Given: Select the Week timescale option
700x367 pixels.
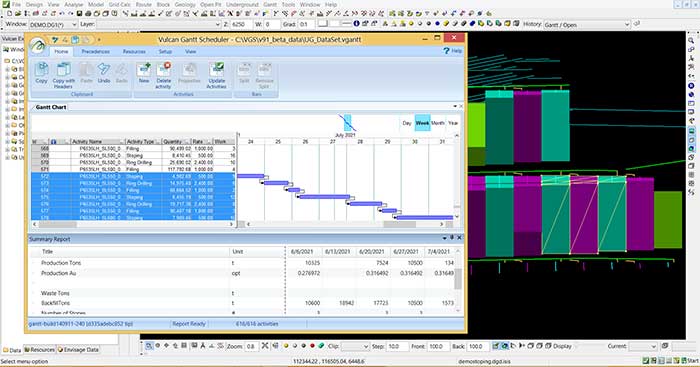Looking at the screenshot, I should click(x=422, y=123).
